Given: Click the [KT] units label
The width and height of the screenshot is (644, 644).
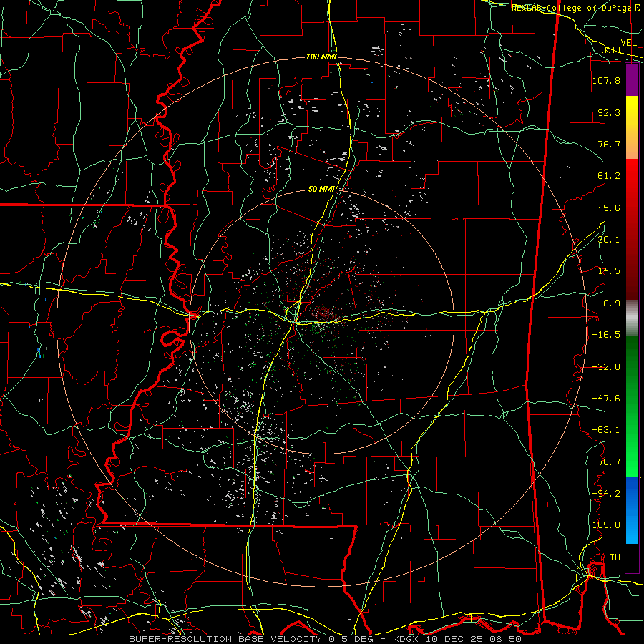Looking at the screenshot, I should tap(611, 49).
